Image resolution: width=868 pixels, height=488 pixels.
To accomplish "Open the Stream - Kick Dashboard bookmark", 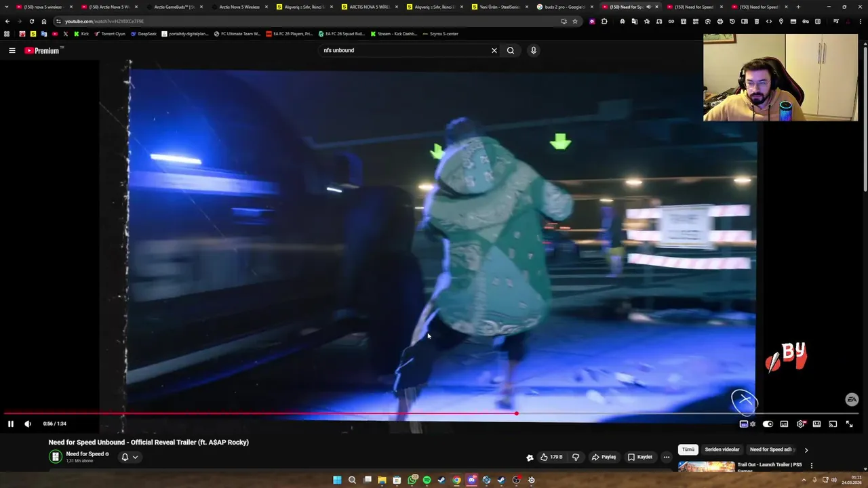I will (394, 33).
